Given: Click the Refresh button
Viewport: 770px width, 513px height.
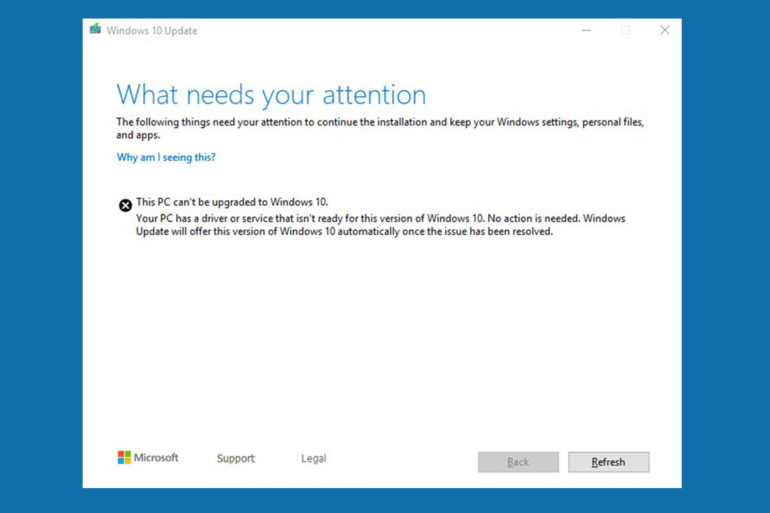Looking at the screenshot, I should pos(608,462).
